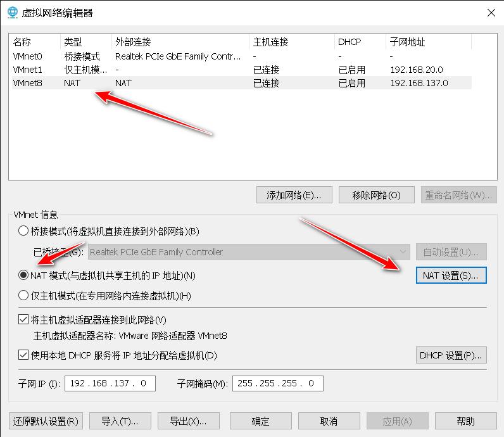
Task: Click subnet address 192.168.137.0 cell
Action: (419, 83)
